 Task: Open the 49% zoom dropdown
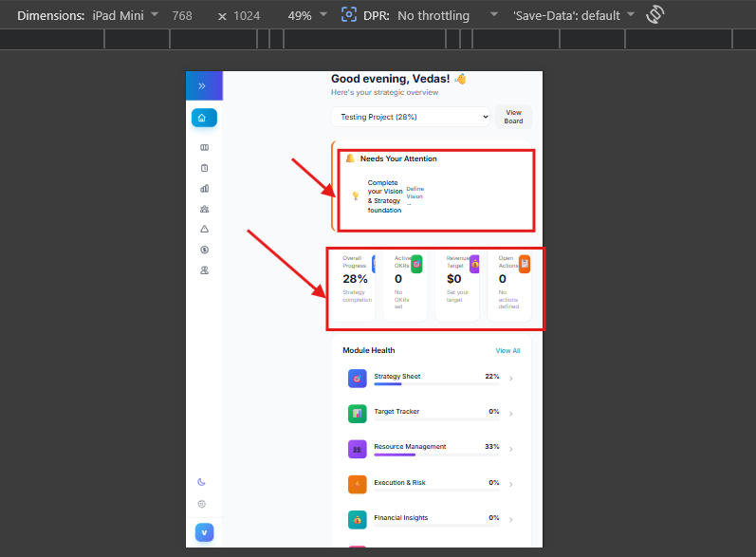coord(307,15)
